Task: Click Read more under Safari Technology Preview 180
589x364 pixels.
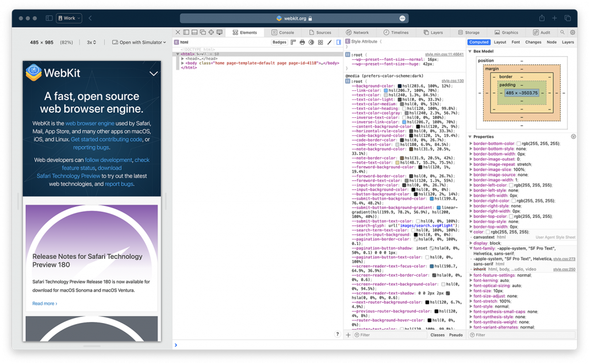Action: click(44, 303)
